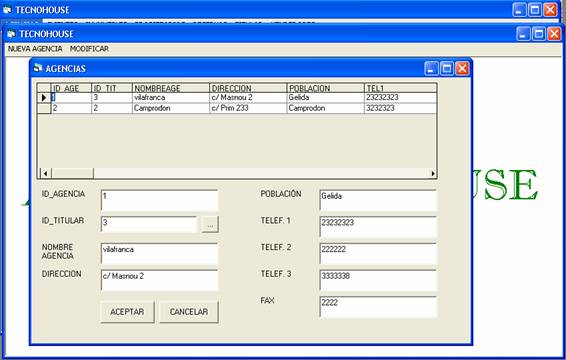
Task: Click the front TECNOHOUSE window title icon
Action: 12,34
